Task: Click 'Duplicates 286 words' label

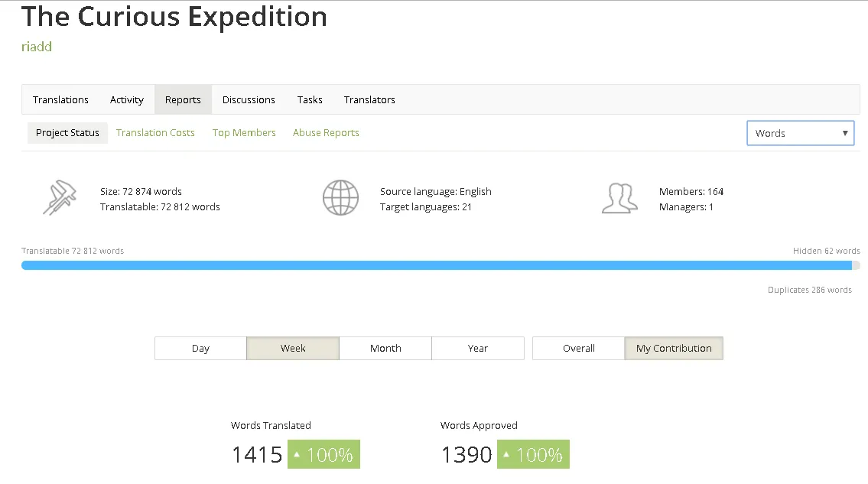Action: 809,290
